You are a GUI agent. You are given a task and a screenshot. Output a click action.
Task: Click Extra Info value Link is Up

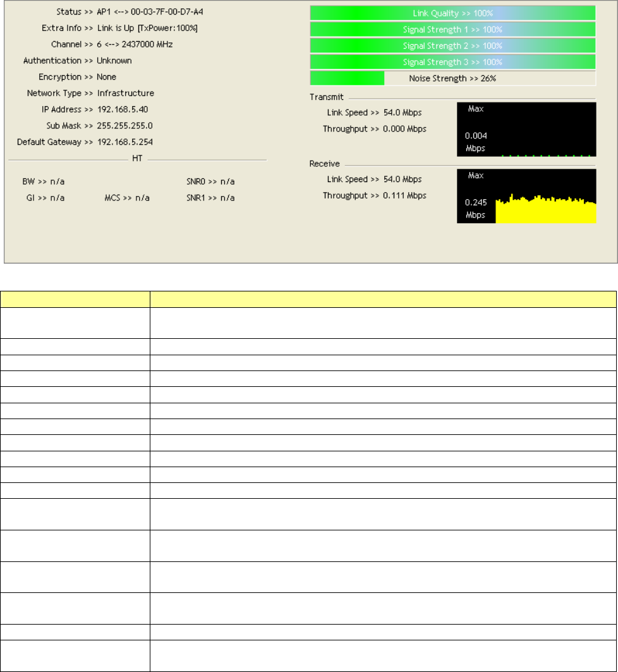point(147,28)
